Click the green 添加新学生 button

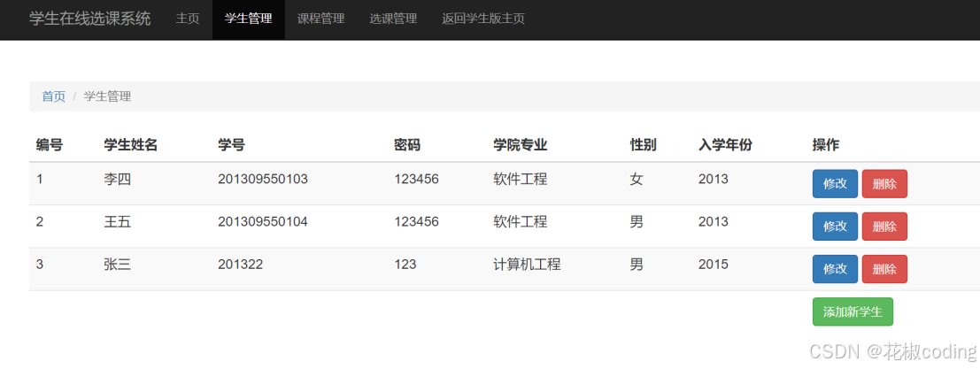[853, 311]
